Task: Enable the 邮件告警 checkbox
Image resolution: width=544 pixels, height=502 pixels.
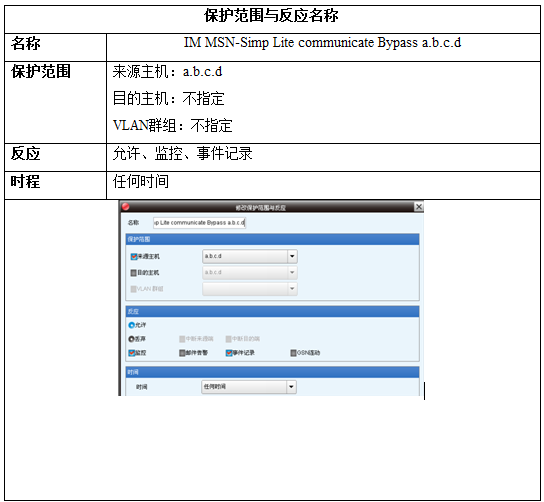Action: pos(182,353)
